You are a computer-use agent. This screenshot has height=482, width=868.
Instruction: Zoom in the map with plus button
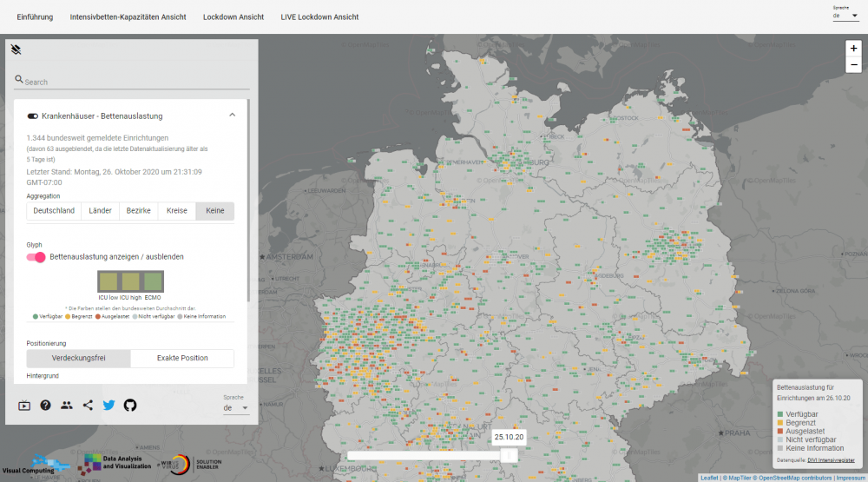coord(854,49)
